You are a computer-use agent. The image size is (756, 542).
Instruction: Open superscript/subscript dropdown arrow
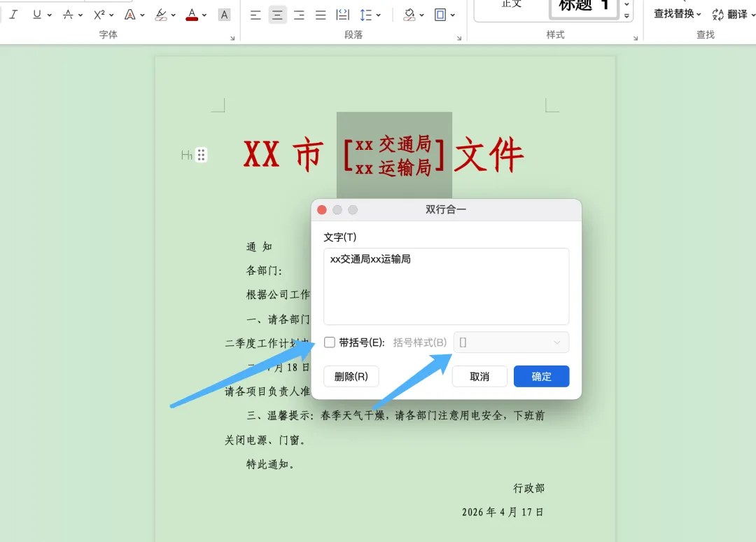click(x=111, y=15)
